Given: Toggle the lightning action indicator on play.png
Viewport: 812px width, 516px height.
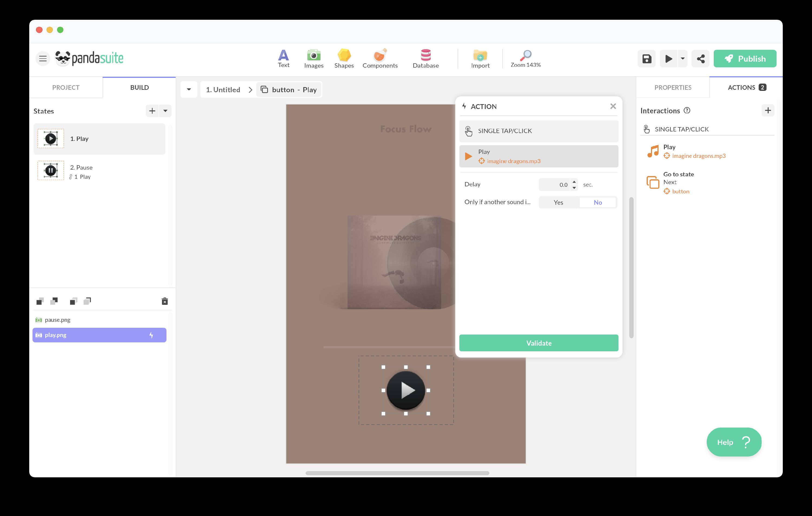Looking at the screenshot, I should point(151,335).
